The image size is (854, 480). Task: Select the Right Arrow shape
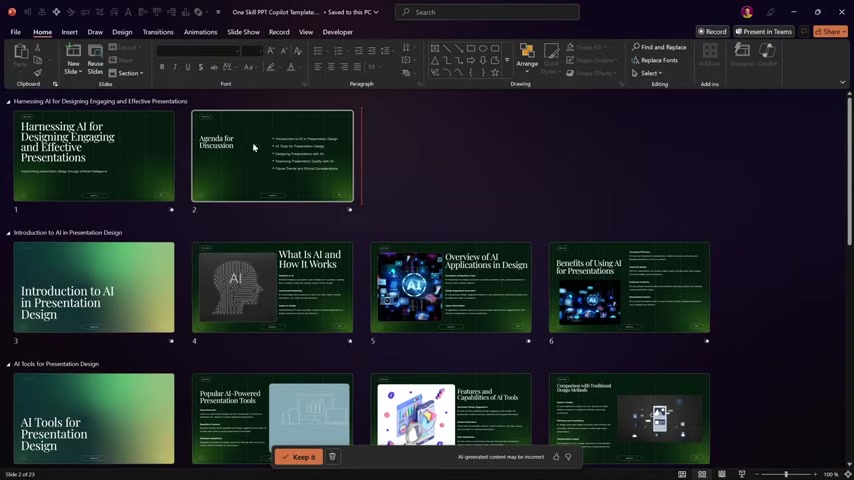[471, 60]
